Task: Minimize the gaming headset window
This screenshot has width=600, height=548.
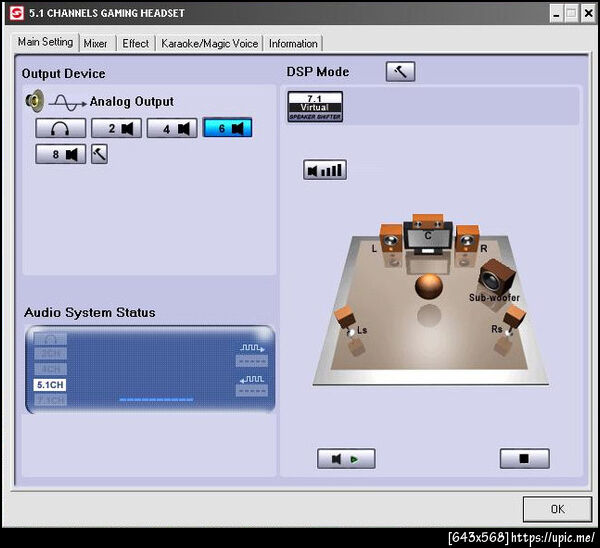Action: tap(556, 13)
